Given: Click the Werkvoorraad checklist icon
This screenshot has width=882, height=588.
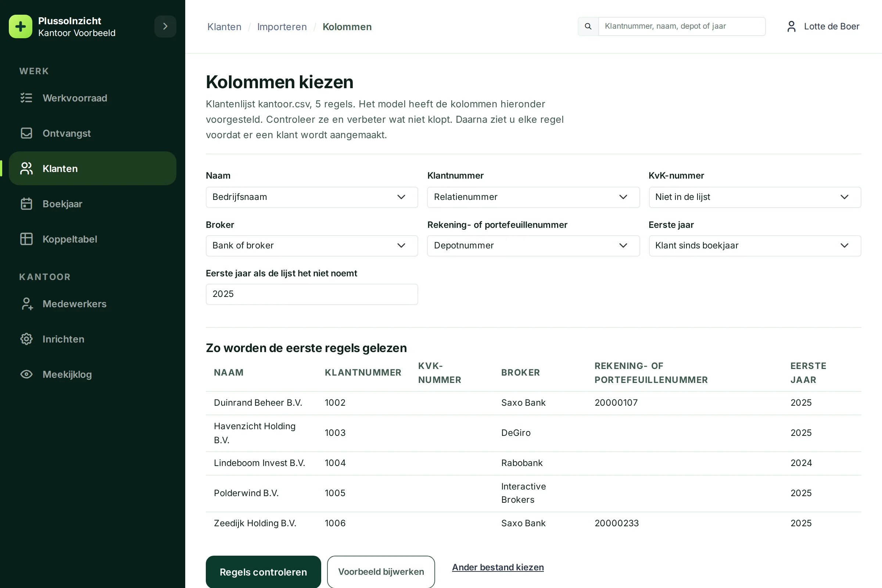Looking at the screenshot, I should coord(26,98).
